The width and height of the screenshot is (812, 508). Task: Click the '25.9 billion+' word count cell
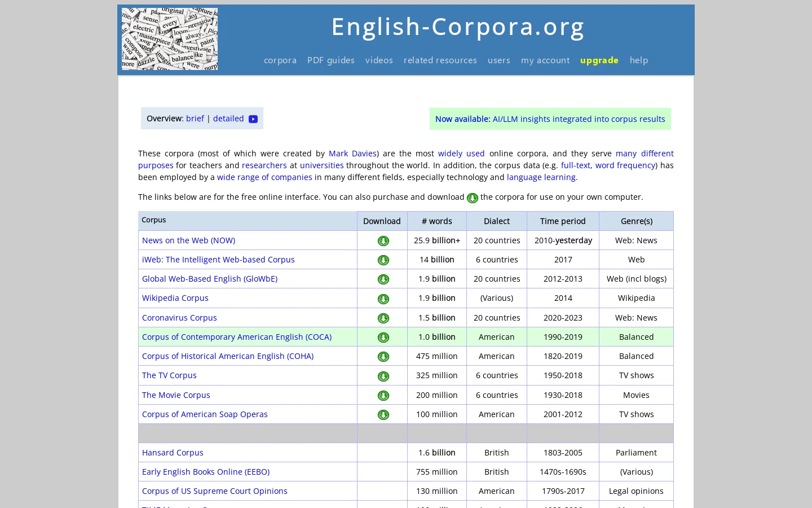[x=437, y=240]
